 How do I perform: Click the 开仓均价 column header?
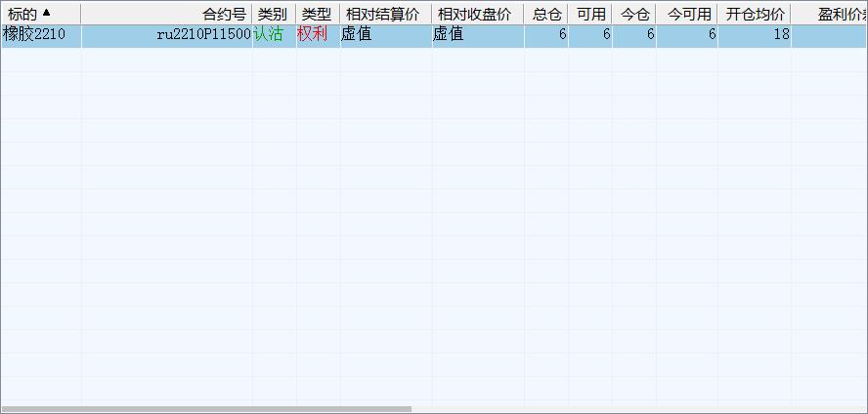[x=754, y=14]
